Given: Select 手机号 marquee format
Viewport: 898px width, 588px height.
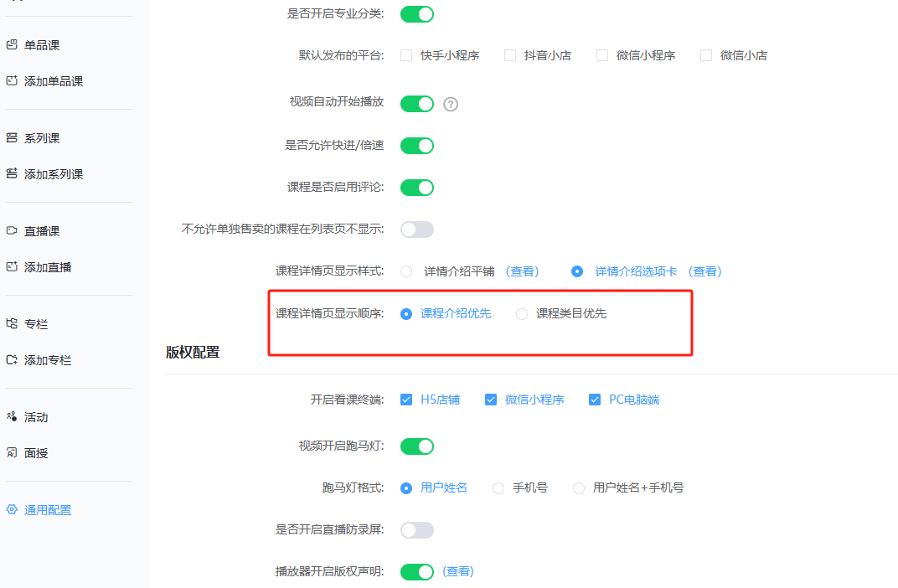Looking at the screenshot, I should pyautogui.click(x=498, y=488).
